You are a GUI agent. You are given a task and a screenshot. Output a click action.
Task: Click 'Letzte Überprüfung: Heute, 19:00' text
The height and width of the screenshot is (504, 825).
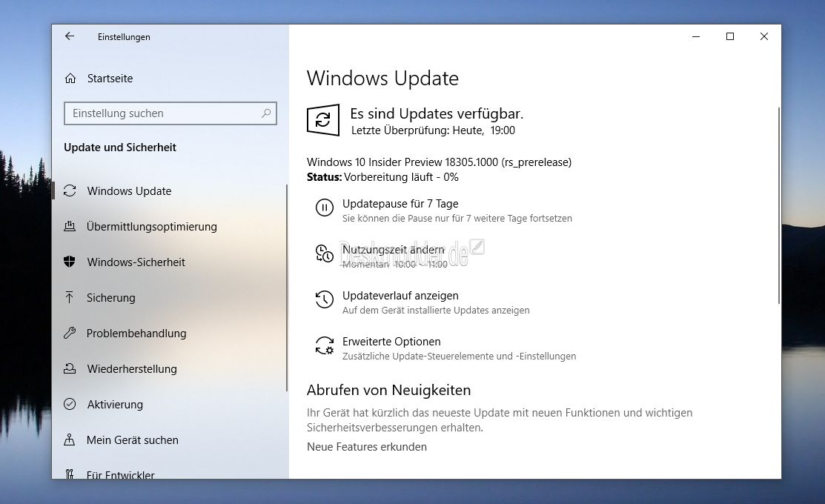(433, 130)
